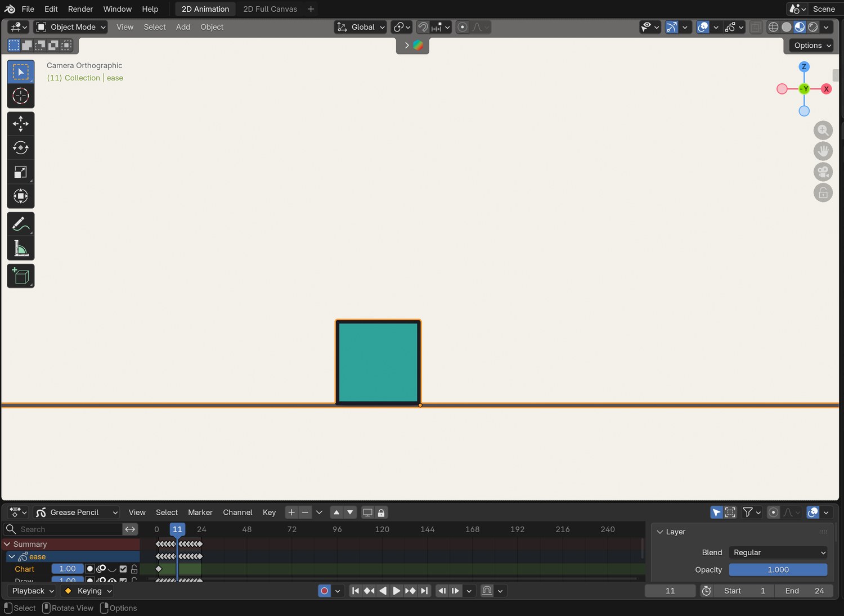Click the Blender logo menu
Screen dimensions: 844x616
(10, 9)
